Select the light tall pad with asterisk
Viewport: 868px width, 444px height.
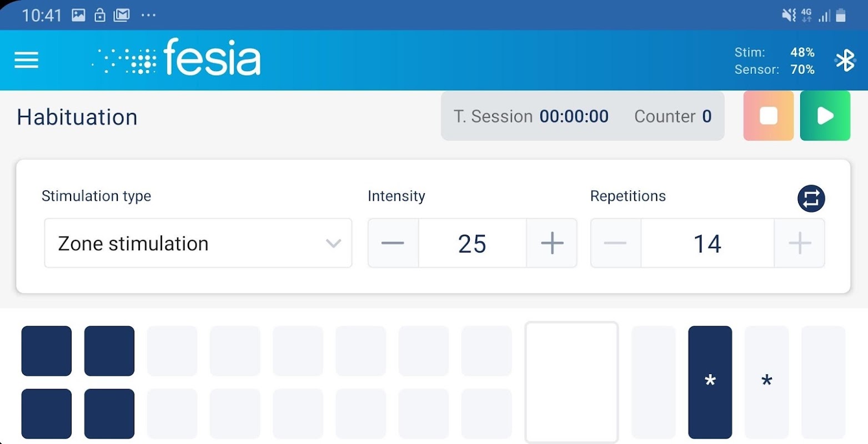point(766,382)
